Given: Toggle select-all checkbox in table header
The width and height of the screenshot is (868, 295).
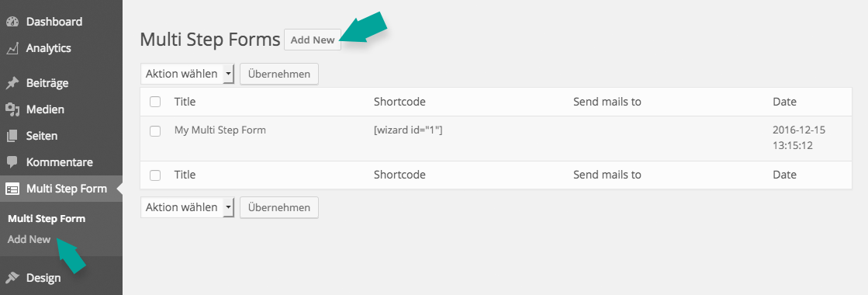Looking at the screenshot, I should (156, 102).
